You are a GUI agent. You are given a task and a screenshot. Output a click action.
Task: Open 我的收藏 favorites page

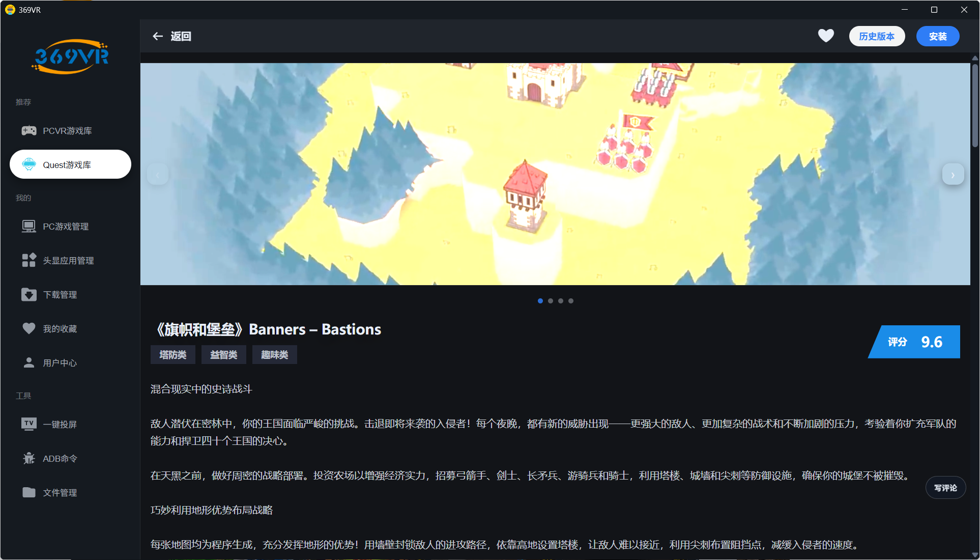pyautogui.click(x=60, y=328)
